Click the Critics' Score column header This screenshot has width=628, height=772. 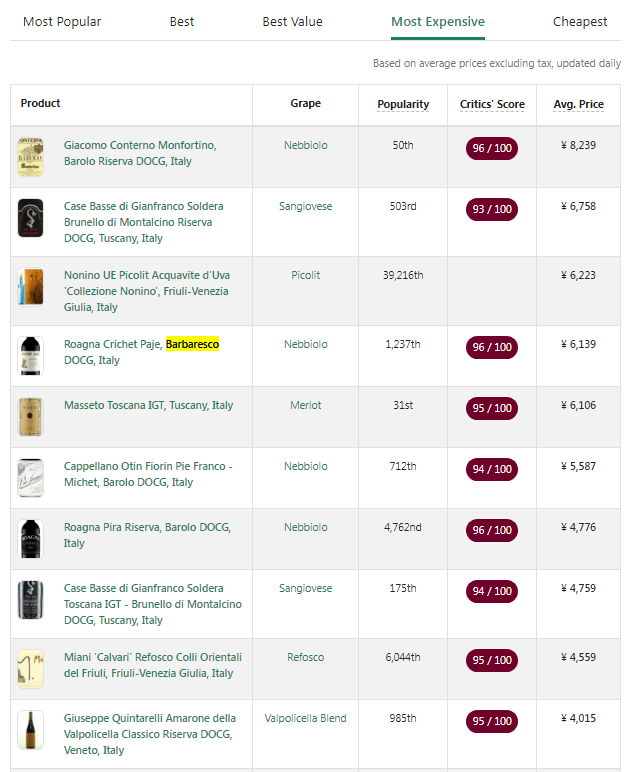click(492, 104)
